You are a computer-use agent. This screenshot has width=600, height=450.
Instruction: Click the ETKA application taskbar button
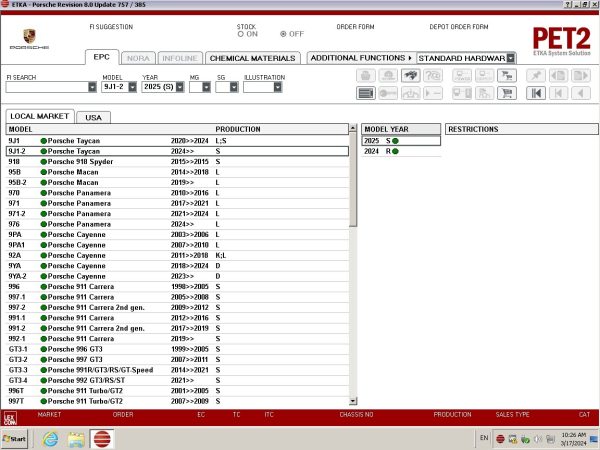pyautogui.click(x=102, y=439)
